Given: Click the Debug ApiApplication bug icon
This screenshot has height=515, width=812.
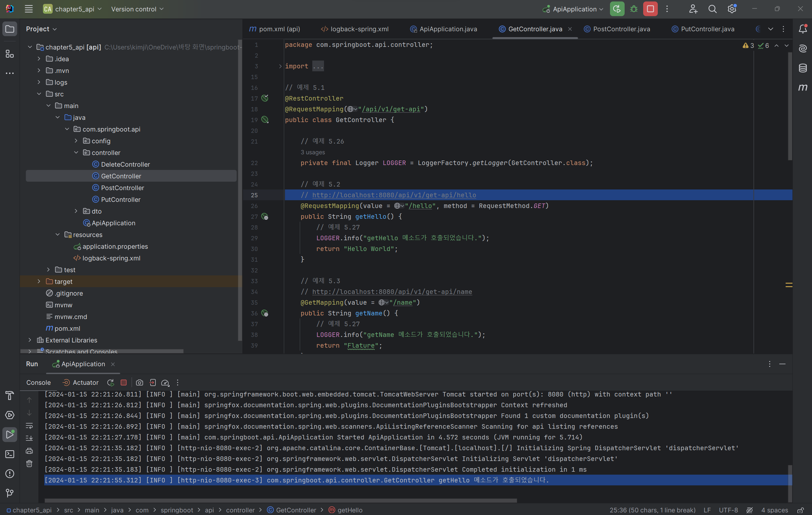Looking at the screenshot, I should (634, 9).
